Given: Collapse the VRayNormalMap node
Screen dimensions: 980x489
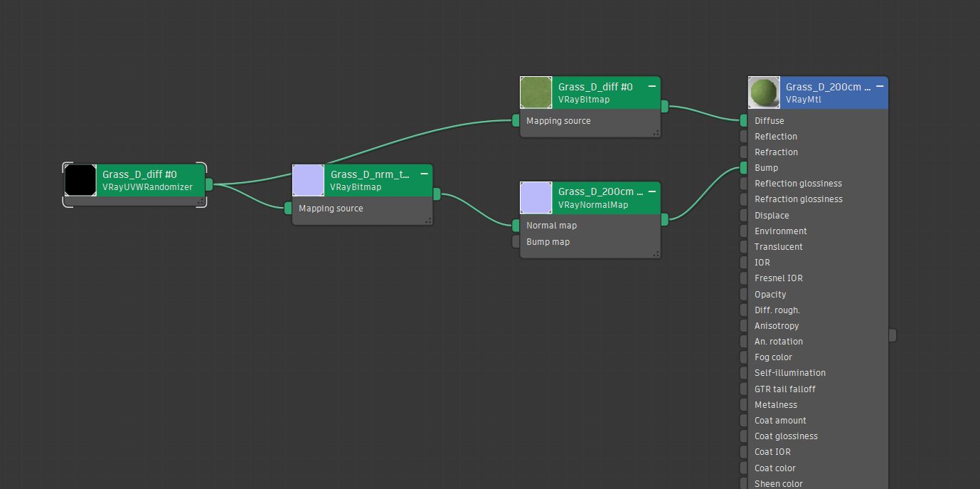Looking at the screenshot, I should pyautogui.click(x=652, y=191).
